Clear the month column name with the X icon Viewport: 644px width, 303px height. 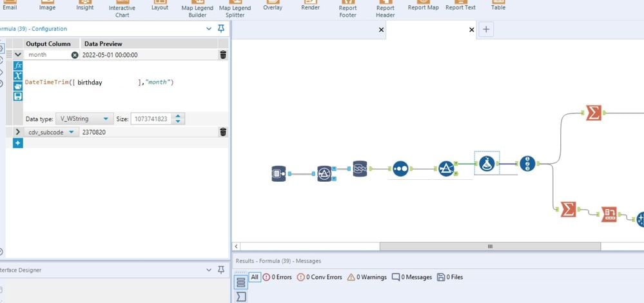75,55
